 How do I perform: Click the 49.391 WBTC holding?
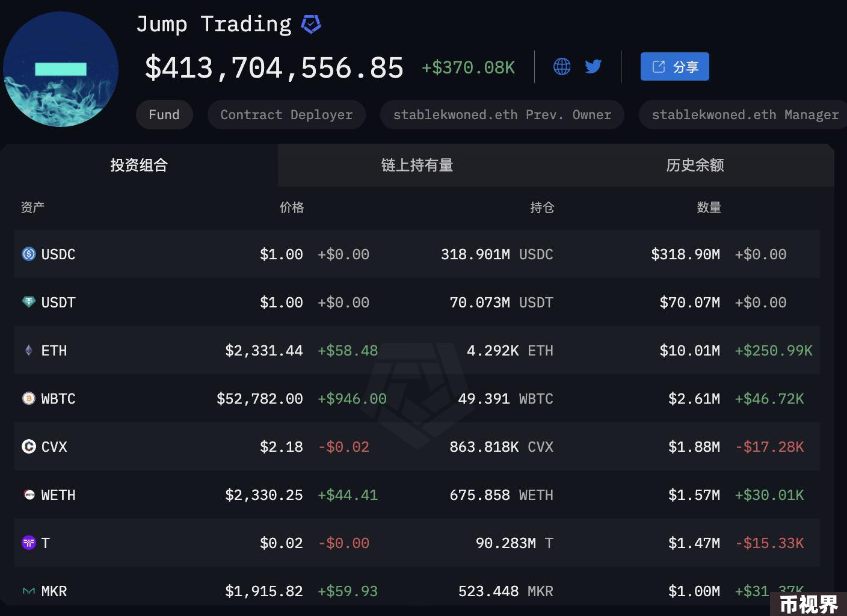point(505,399)
